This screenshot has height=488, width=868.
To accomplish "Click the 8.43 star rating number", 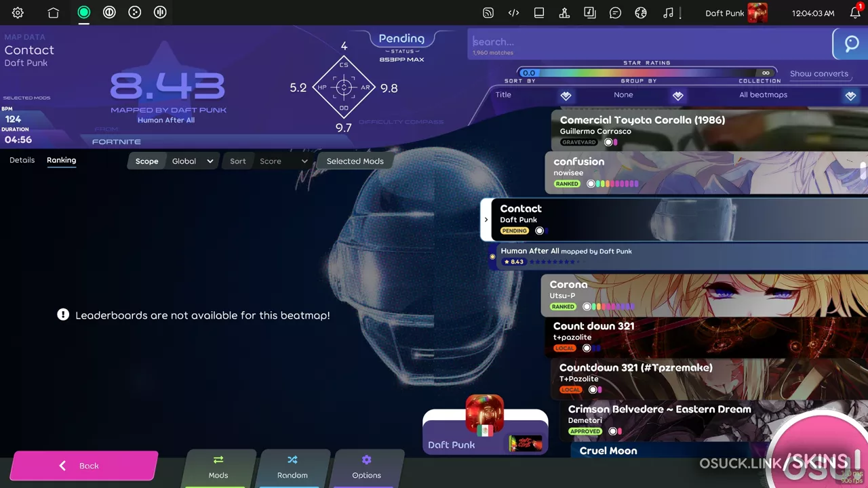I will [x=167, y=86].
